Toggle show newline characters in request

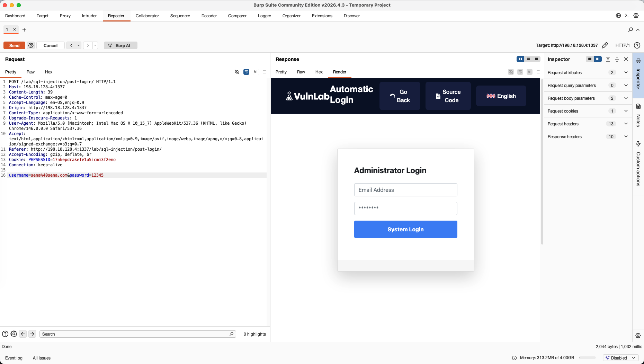tap(256, 72)
